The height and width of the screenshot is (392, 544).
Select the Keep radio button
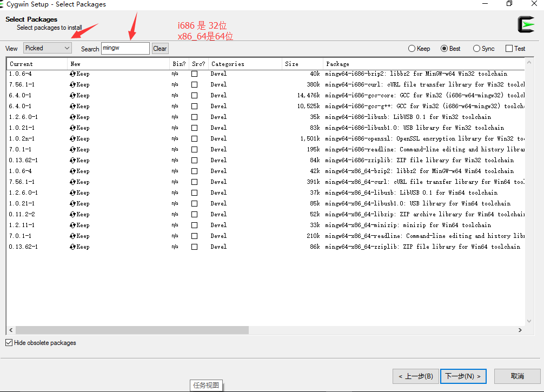coord(412,49)
